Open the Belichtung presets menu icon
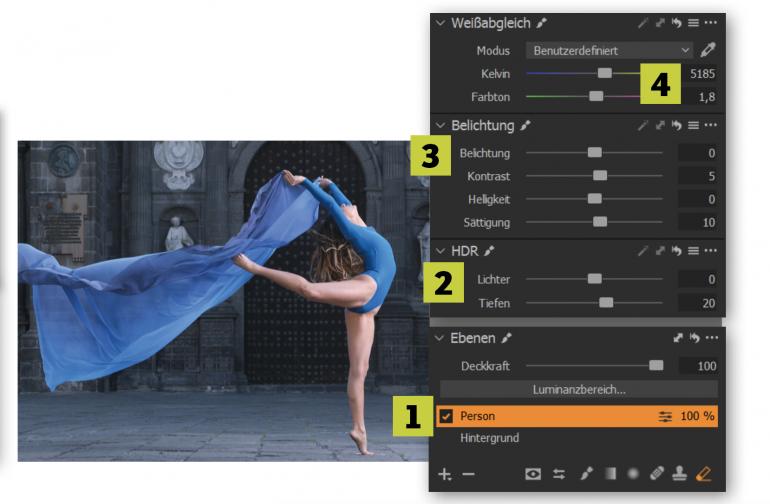770x504 pixels. point(694,125)
